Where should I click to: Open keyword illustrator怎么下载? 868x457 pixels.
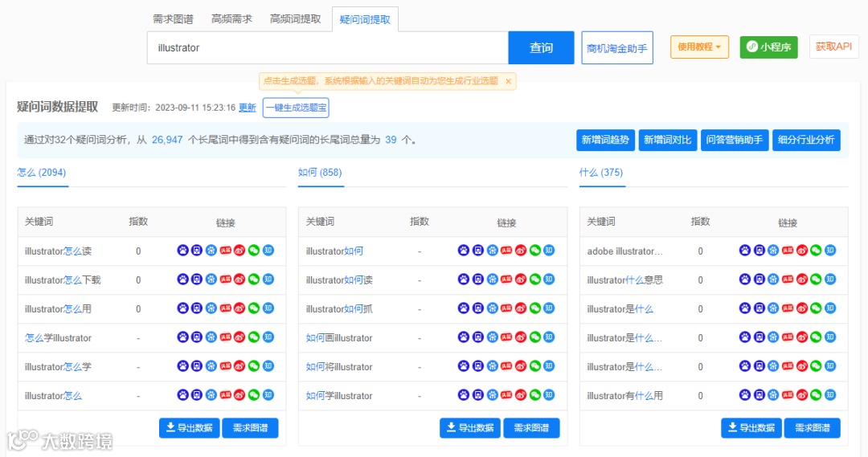click(x=63, y=280)
